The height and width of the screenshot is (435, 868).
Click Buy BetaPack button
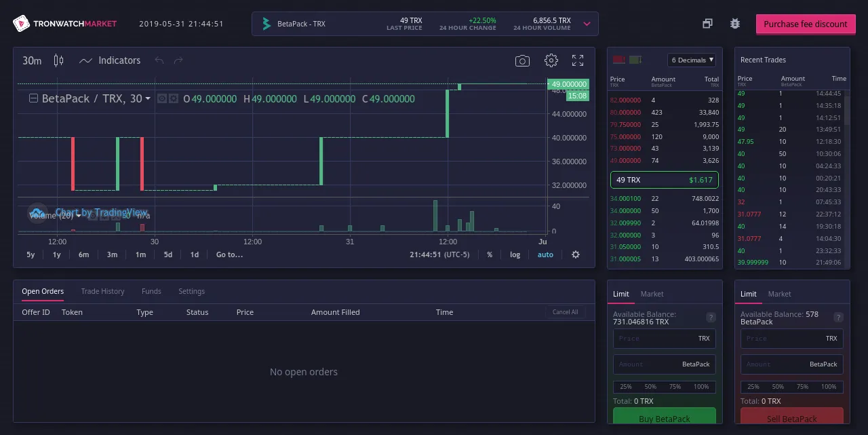(x=665, y=415)
